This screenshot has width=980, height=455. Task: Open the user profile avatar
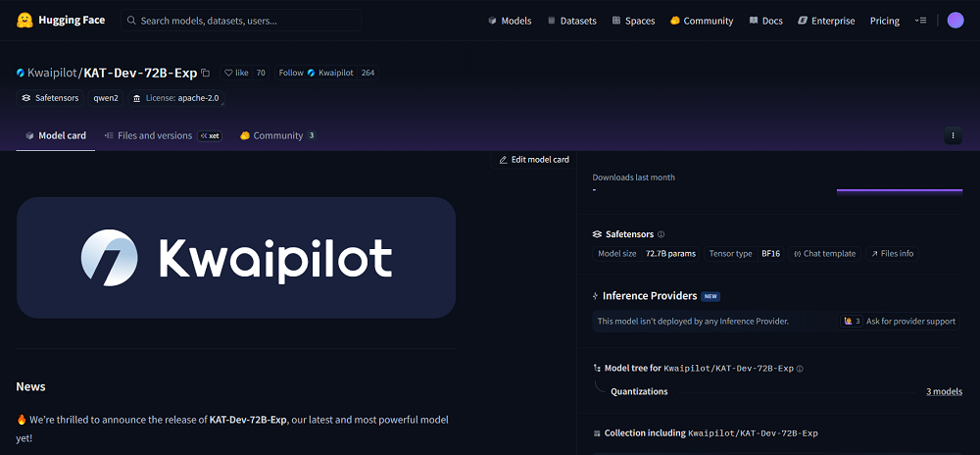(955, 21)
